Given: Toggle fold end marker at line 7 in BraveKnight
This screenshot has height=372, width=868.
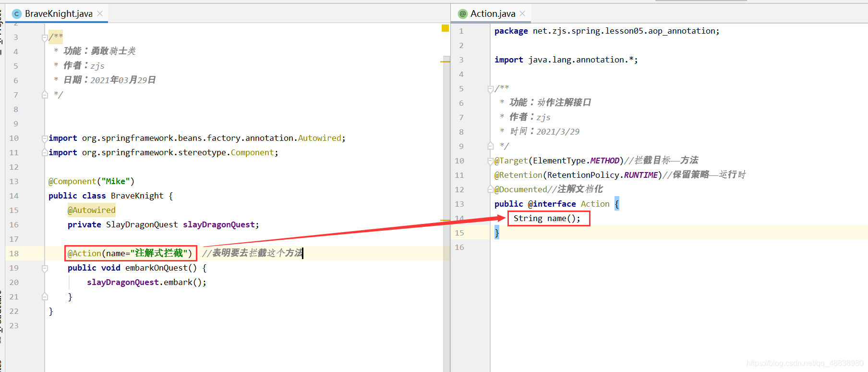Looking at the screenshot, I should click(45, 95).
